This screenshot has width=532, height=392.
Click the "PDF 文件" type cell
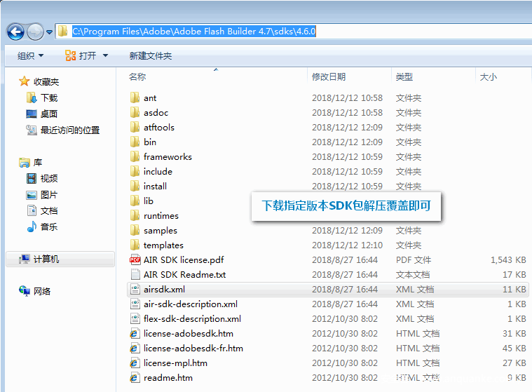[414, 259]
